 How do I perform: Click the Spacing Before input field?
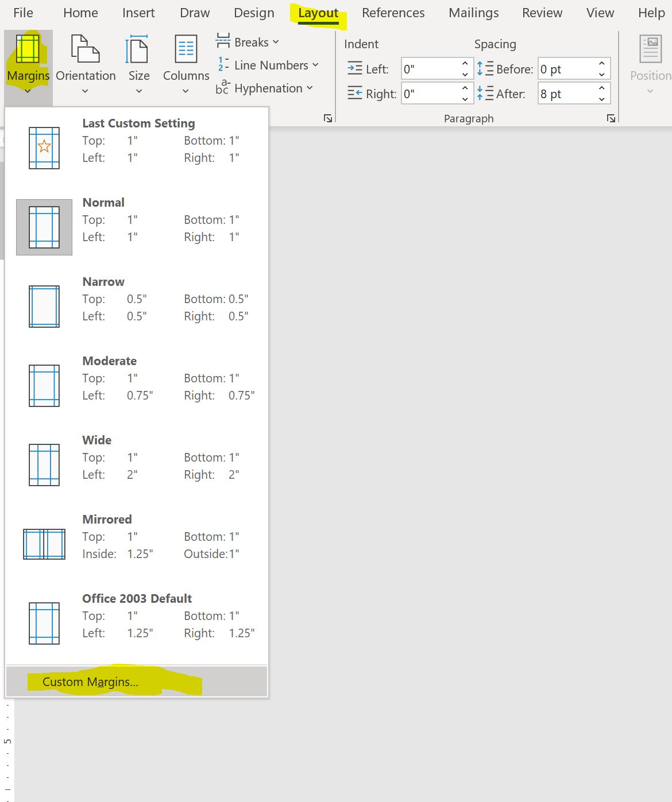pyautogui.click(x=566, y=69)
